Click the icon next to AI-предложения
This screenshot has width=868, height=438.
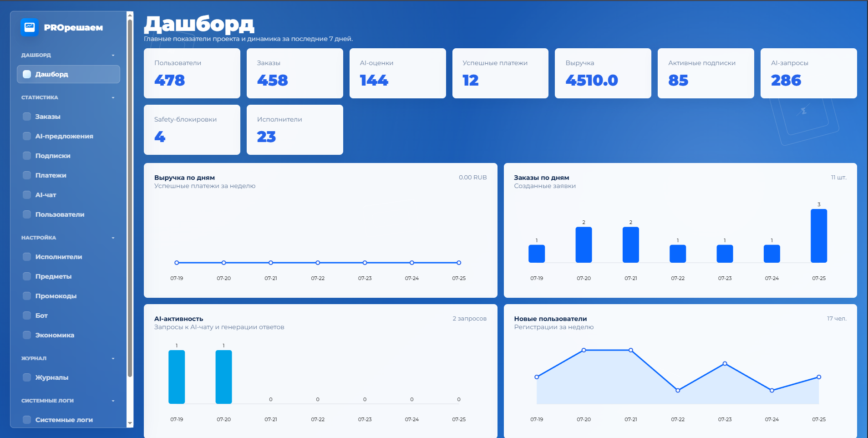[27, 136]
